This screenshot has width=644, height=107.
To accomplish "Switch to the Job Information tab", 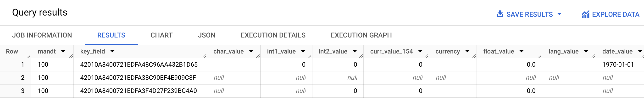I will 42,35.
